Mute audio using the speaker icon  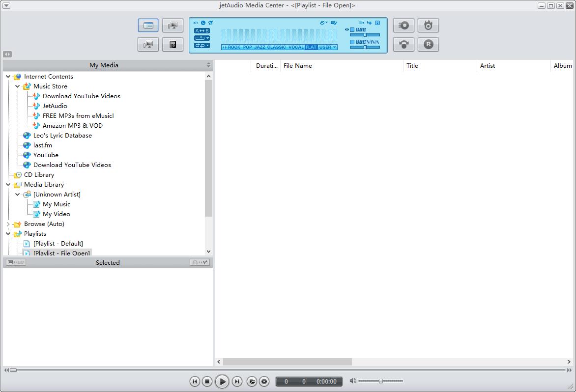point(352,381)
